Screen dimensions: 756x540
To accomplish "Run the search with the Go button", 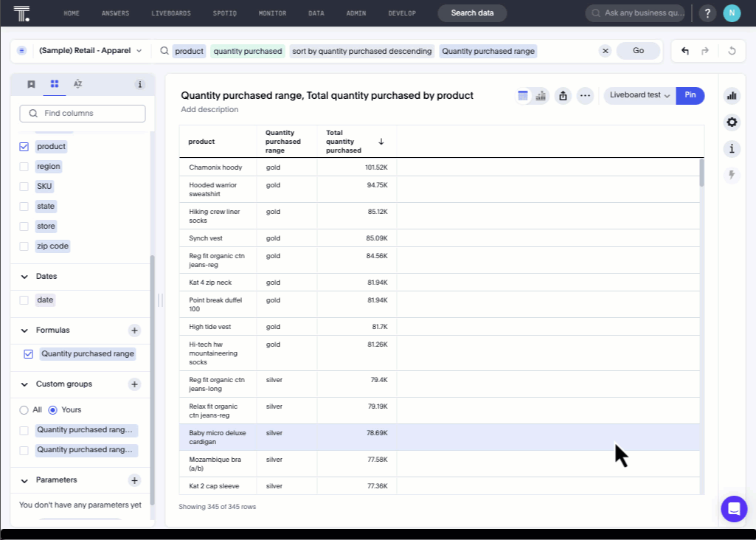I will (x=638, y=51).
